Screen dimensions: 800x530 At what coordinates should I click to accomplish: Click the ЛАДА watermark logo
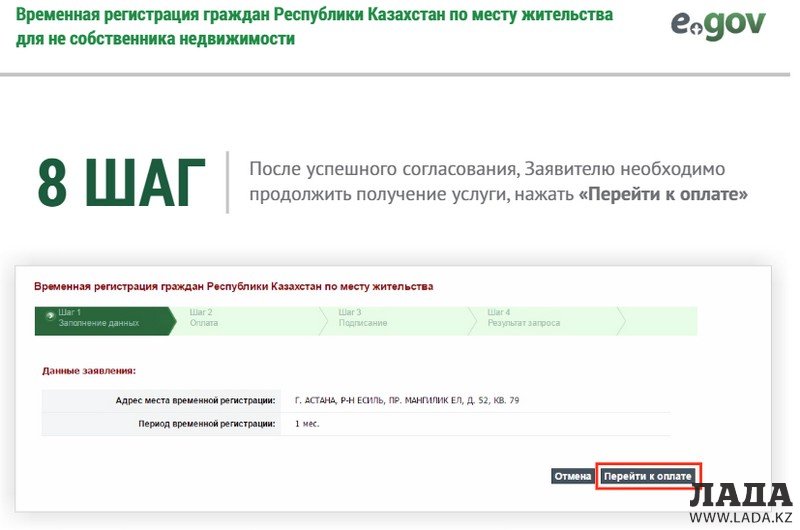pos(741,495)
